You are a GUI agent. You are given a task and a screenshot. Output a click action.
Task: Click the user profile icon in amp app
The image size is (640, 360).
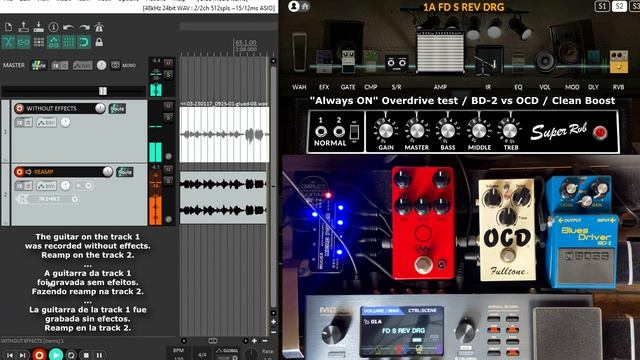(x=293, y=6)
